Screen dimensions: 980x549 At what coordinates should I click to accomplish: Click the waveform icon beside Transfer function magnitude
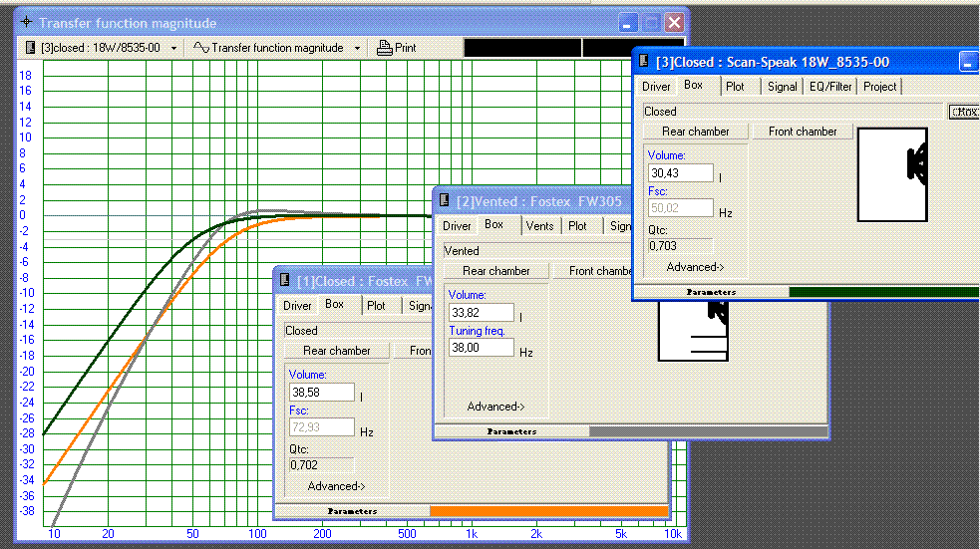(200, 48)
